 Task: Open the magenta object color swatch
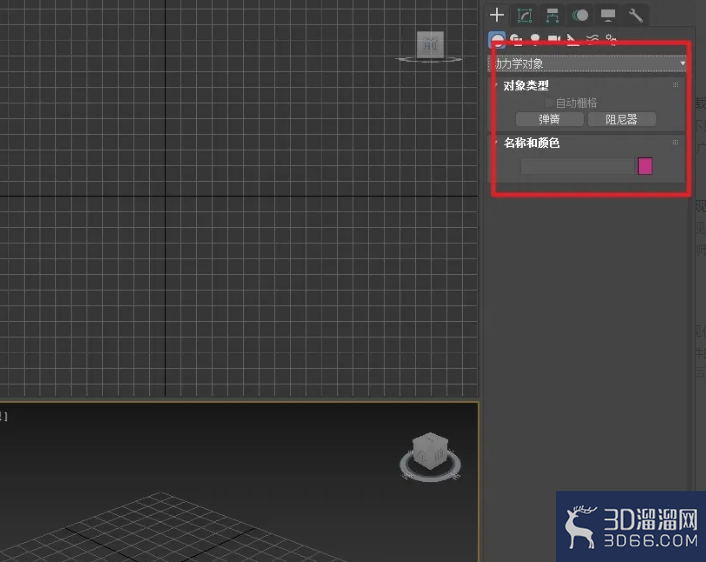(645, 166)
